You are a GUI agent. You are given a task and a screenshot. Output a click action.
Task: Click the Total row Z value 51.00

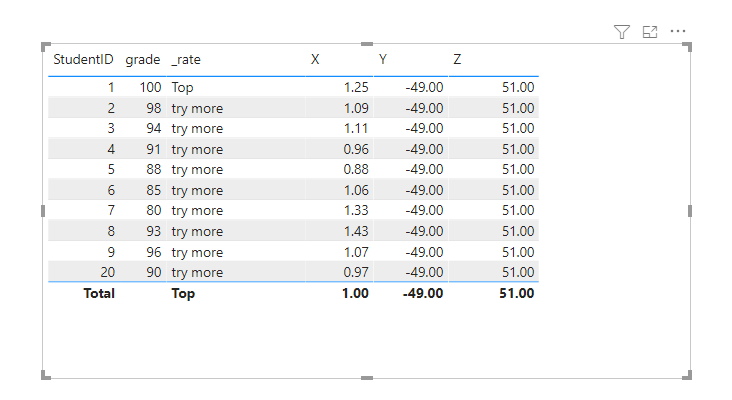[516, 294]
